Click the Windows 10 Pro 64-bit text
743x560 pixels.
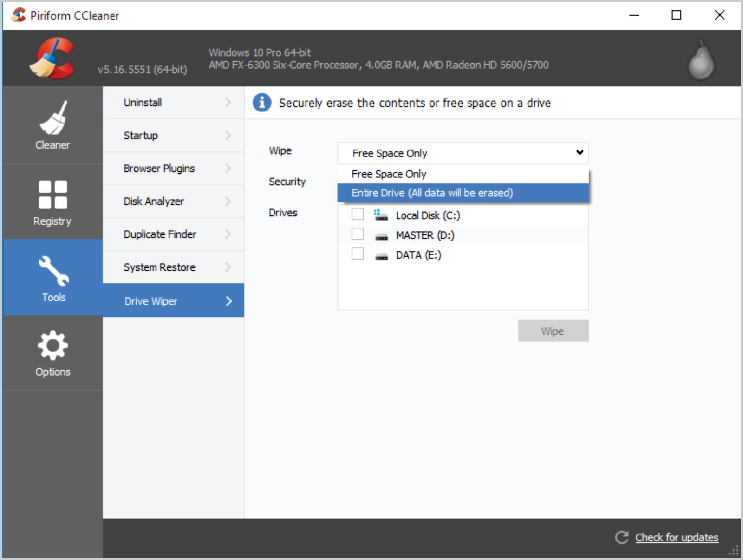point(260,52)
